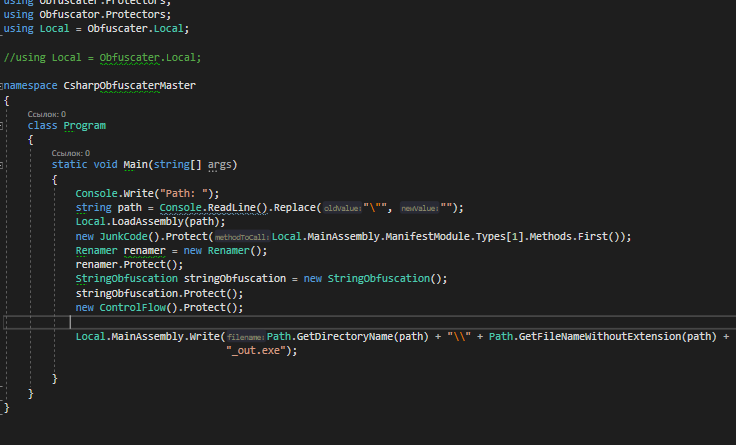Screen dimensions: 736x445
Task: Click the commented-out using Local line
Action: 102,57
